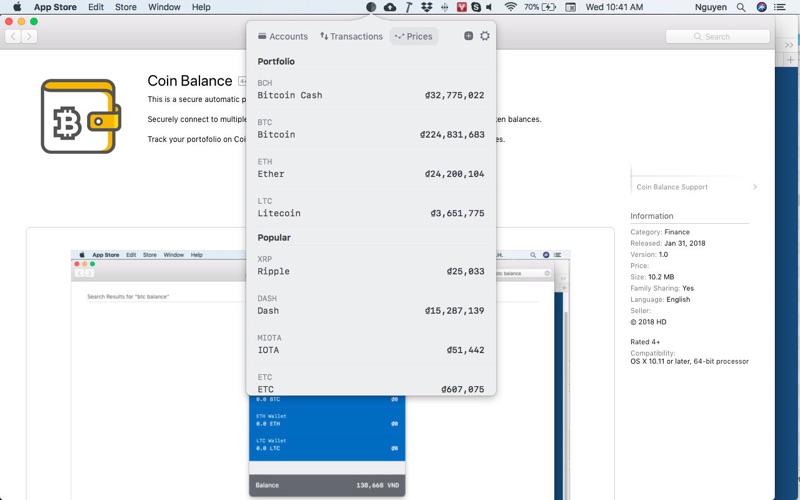Click the double chevron at window edge

(x=789, y=45)
